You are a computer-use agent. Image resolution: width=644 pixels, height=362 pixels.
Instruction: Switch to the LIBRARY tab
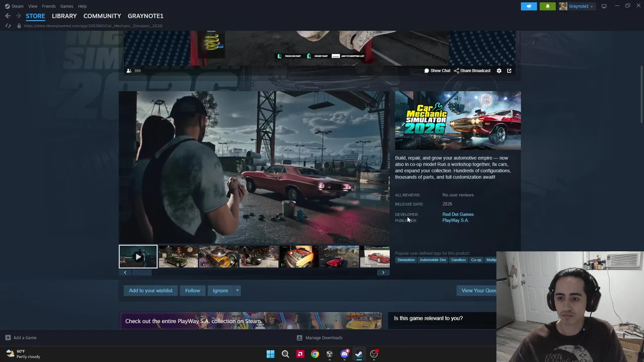coord(64,16)
